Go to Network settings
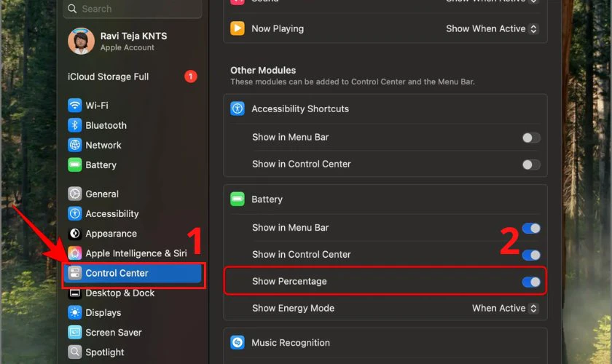Image resolution: width=612 pixels, height=364 pixels. tap(133, 145)
